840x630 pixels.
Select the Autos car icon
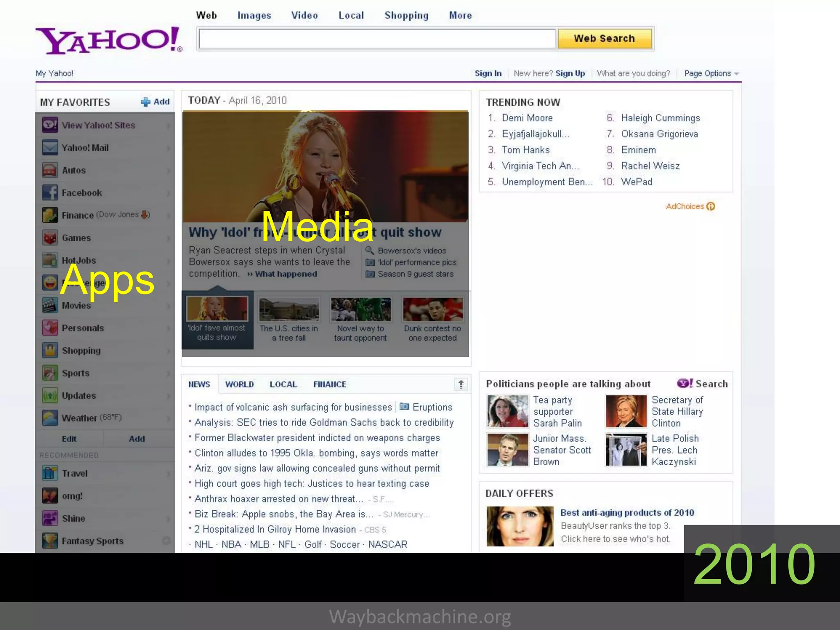point(50,170)
